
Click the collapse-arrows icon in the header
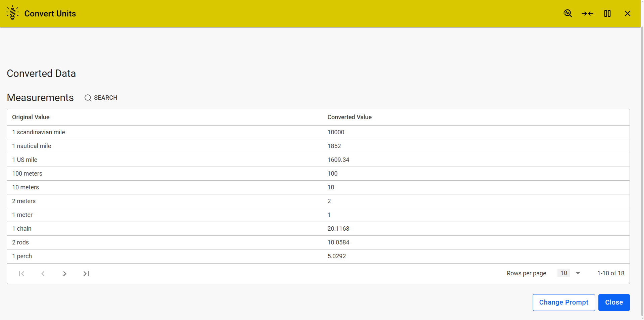587,13
